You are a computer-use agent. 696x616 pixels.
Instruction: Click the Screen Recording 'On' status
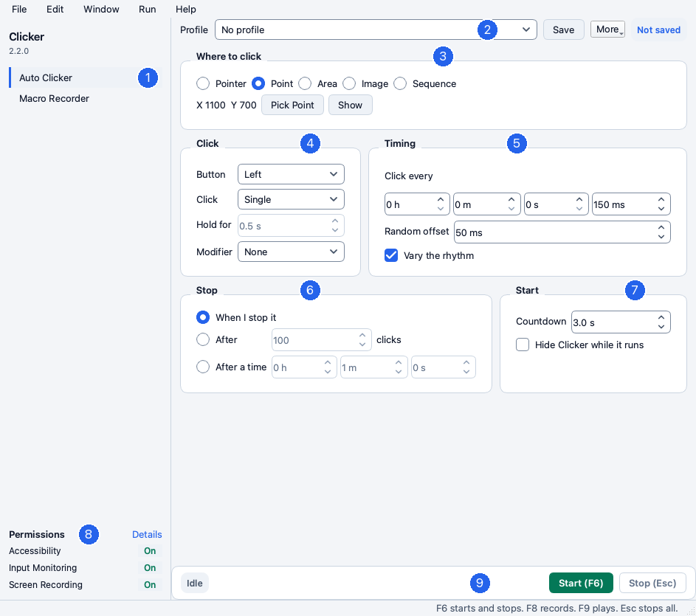pos(150,584)
